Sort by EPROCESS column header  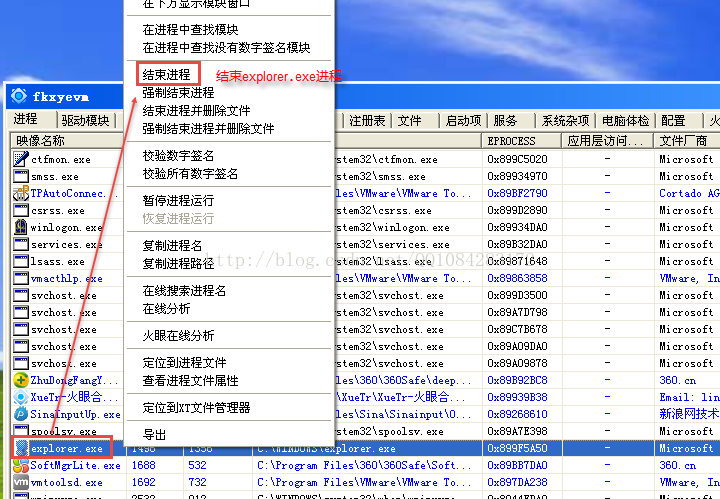[x=522, y=140]
